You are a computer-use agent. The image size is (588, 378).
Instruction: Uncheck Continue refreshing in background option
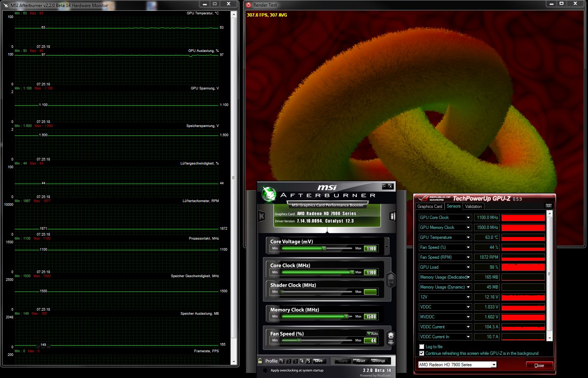pyautogui.click(x=422, y=353)
